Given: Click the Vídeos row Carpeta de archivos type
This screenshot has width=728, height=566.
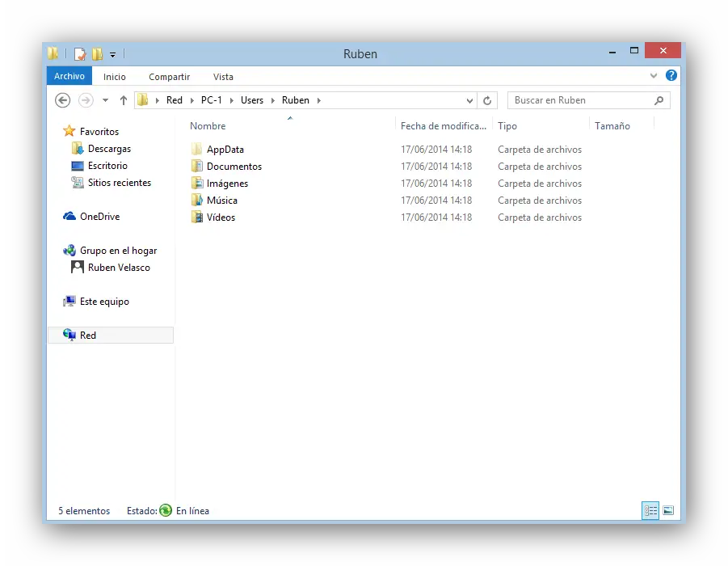Looking at the screenshot, I should (540, 218).
